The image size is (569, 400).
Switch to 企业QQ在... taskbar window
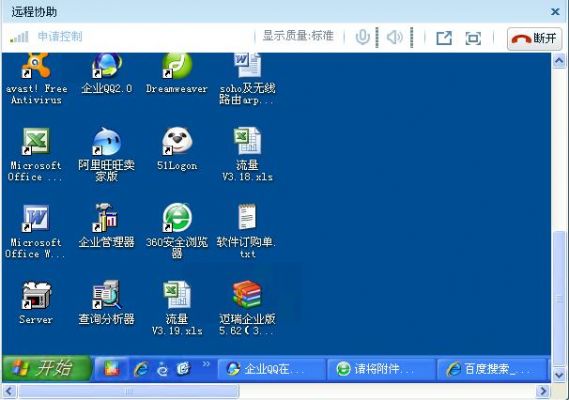click(271, 369)
